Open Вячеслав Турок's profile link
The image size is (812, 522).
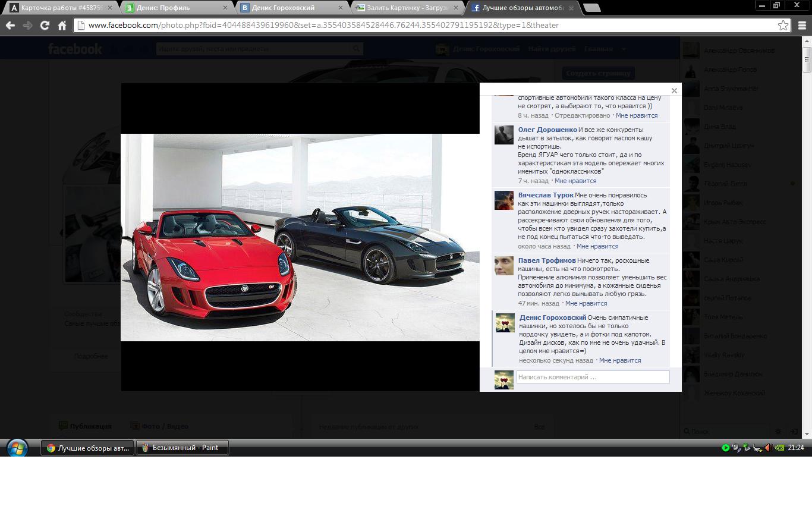tap(546, 195)
